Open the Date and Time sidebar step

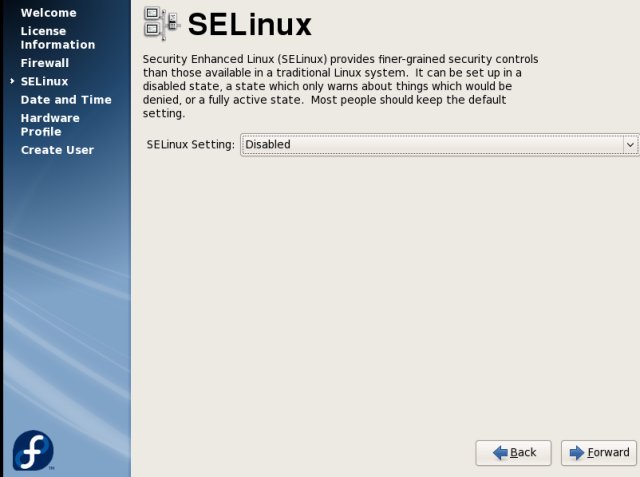66,100
